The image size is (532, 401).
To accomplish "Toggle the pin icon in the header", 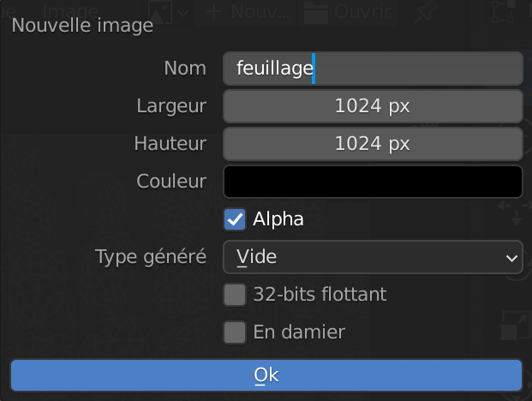I will [x=423, y=11].
